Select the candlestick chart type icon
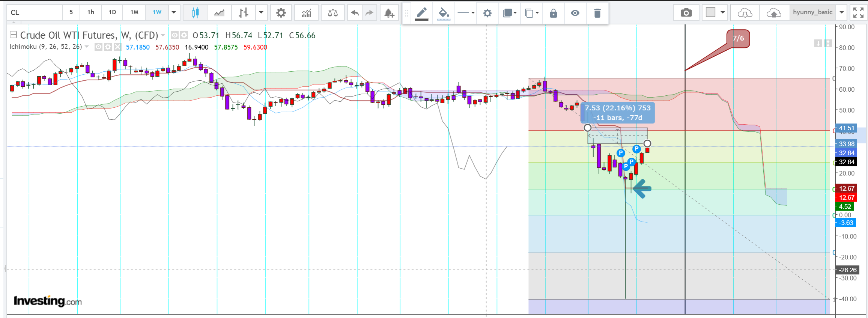This screenshot has width=868, height=318. 195,13
